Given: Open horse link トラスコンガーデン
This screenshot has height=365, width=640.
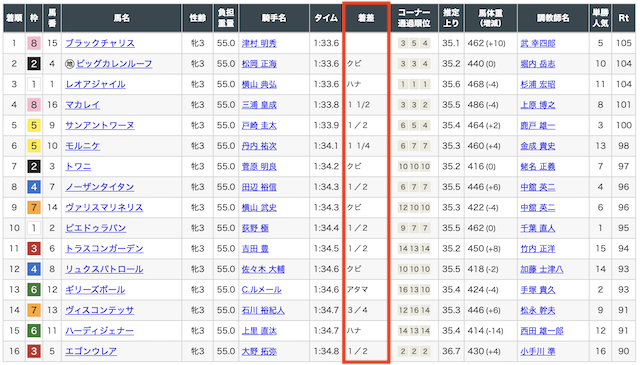Looking at the screenshot, I should point(104,249).
